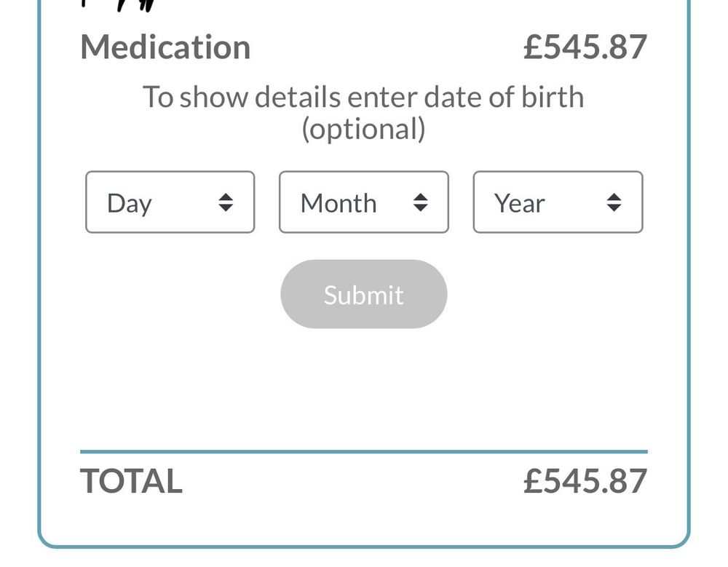Click the teal divider line above TOTAL
The height and width of the screenshot is (567, 728).
pyautogui.click(x=363, y=452)
